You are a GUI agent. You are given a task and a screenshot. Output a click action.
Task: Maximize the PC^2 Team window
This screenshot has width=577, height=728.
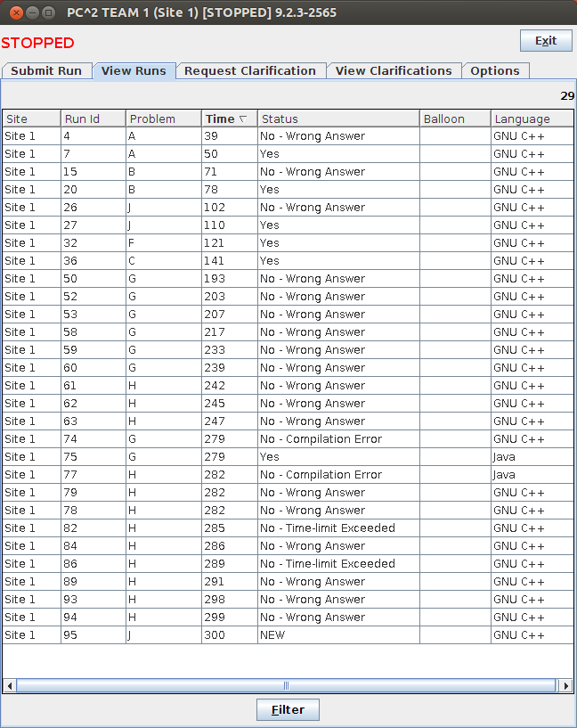[48, 12]
